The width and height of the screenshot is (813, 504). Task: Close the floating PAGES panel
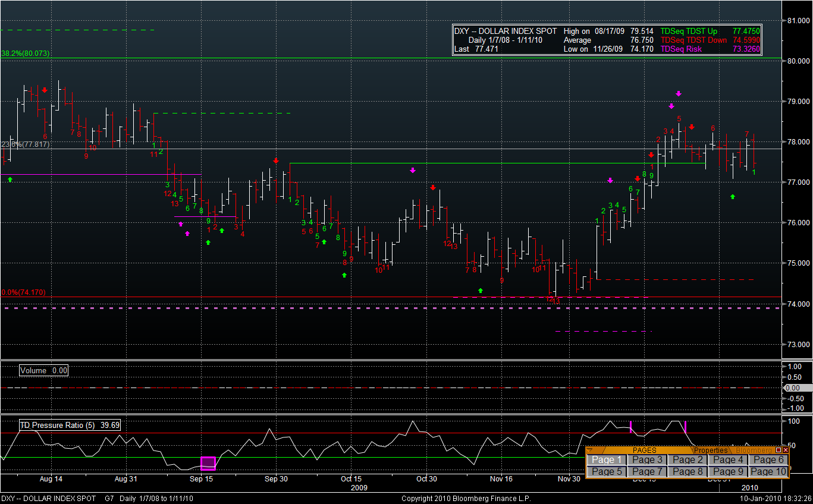tap(786, 451)
